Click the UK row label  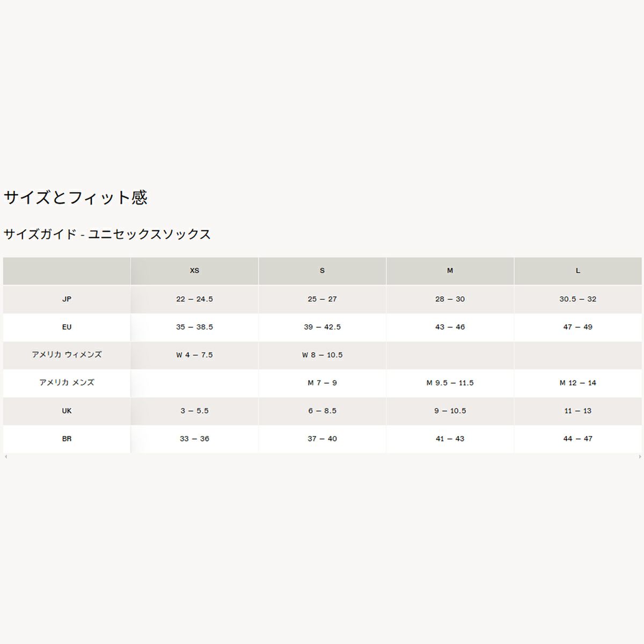click(x=67, y=411)
